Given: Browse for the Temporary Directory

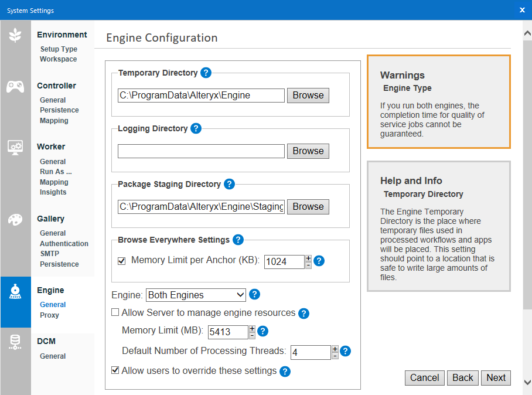Looking at the screenshot, I should point(308,95).
